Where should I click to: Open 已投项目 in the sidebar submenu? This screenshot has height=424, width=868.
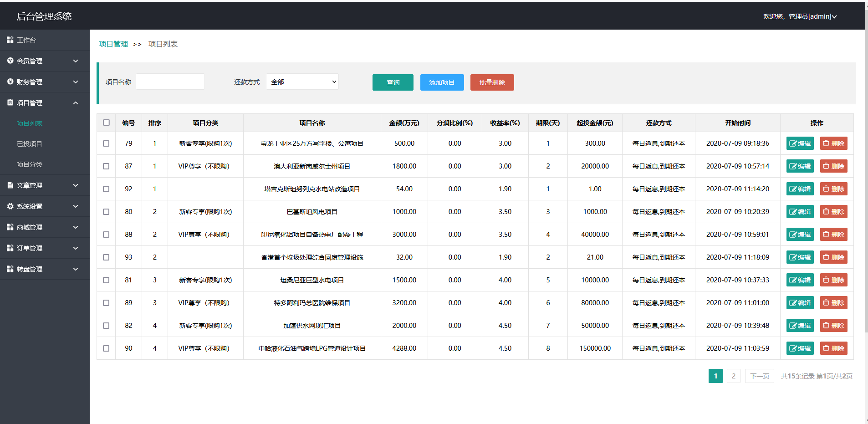(x=30, y=144)
